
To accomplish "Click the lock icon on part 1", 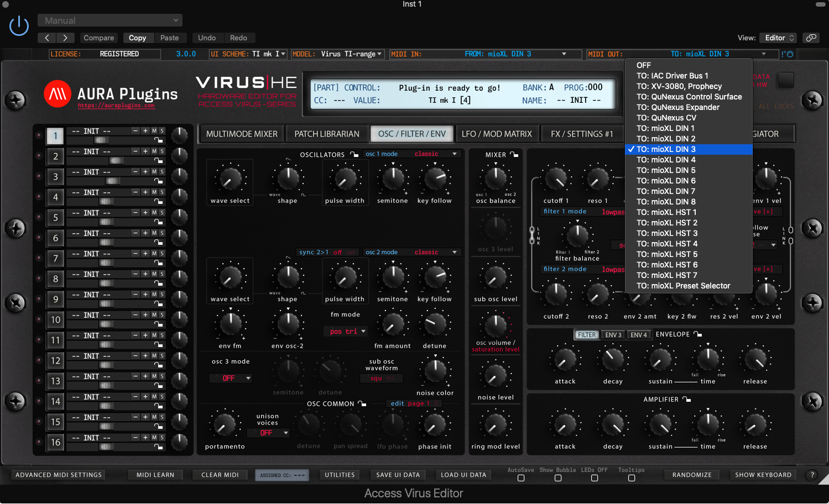I will pos(158,140).
